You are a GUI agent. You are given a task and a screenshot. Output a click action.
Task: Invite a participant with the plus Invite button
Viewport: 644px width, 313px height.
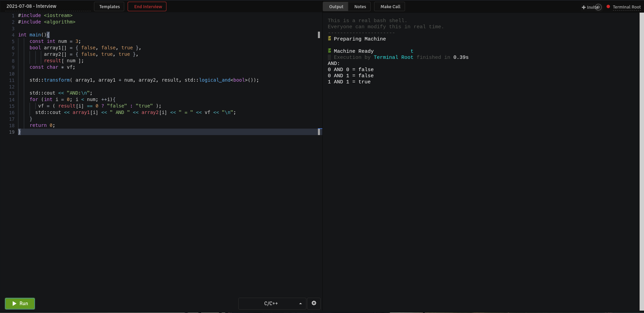click(590, 7)
